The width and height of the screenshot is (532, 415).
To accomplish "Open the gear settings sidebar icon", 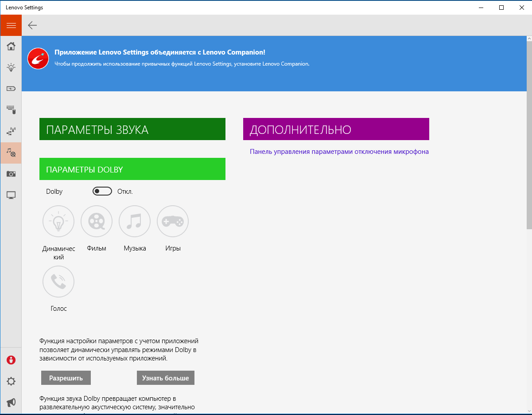I will pos(11,381).
